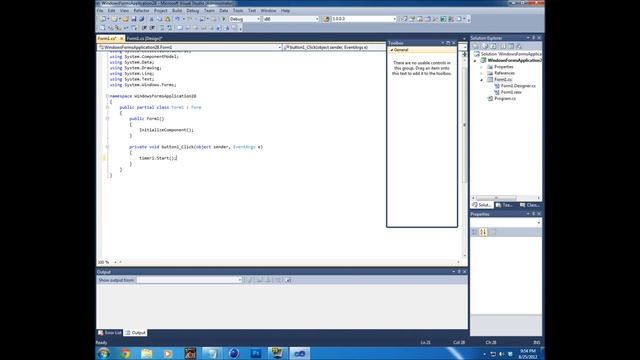Click the Undo toolbar icon

(x=177, y=19)
